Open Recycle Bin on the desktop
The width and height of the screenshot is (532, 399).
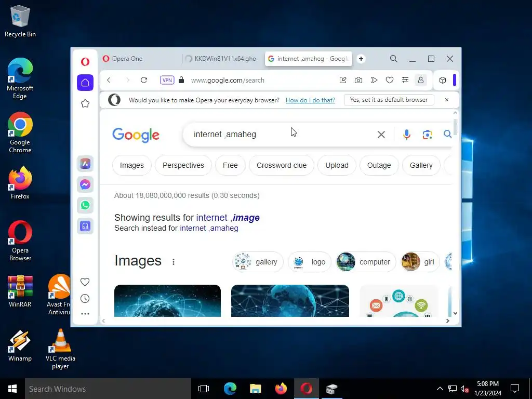point(20,21)
